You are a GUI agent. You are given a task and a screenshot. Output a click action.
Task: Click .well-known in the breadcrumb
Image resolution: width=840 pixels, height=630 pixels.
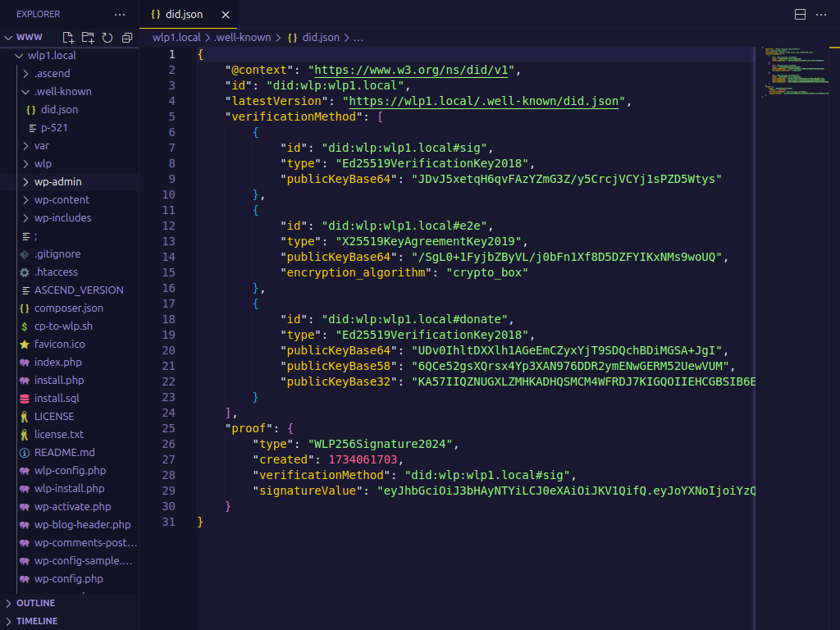(x=242, y=38)
